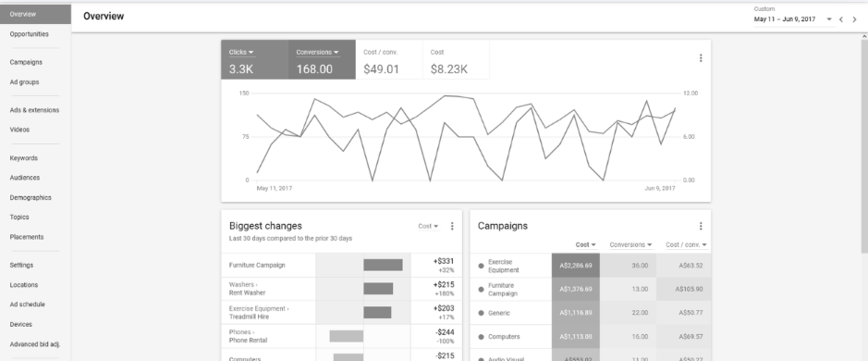Screen dimensions: 868x361
Task: Click the A$63.52 cost per conversion cell
Action: pyautogui.click(x=684, y=266)
